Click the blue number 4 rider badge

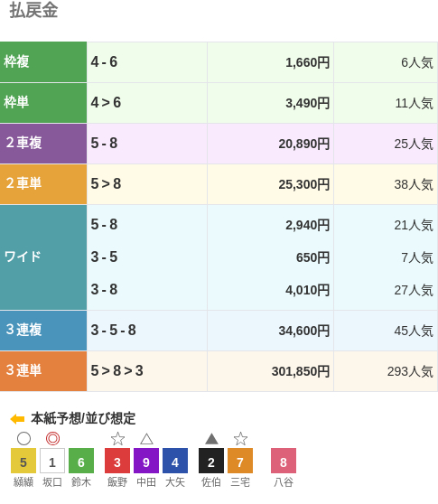[x=175, y=461]
